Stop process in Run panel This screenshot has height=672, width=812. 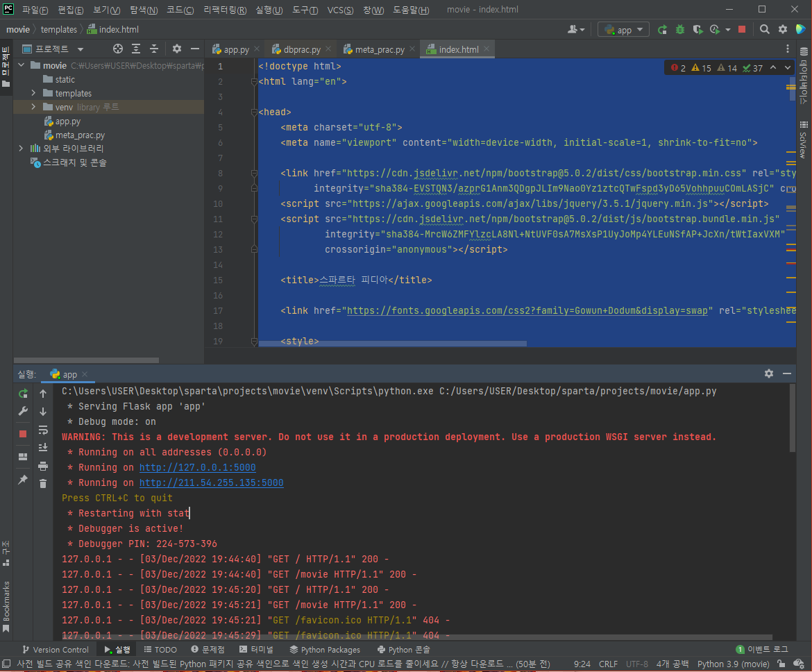coord(23,434)
